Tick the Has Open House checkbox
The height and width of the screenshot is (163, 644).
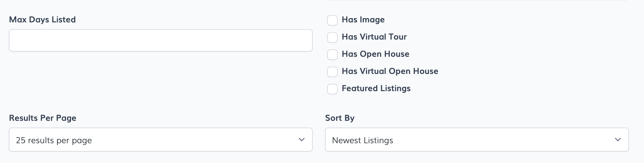pos(332,54)
